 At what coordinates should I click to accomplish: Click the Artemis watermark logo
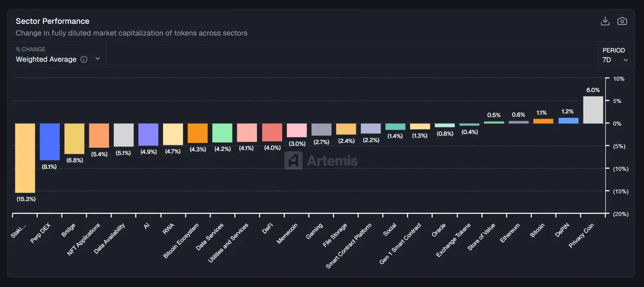pos(321,161)
